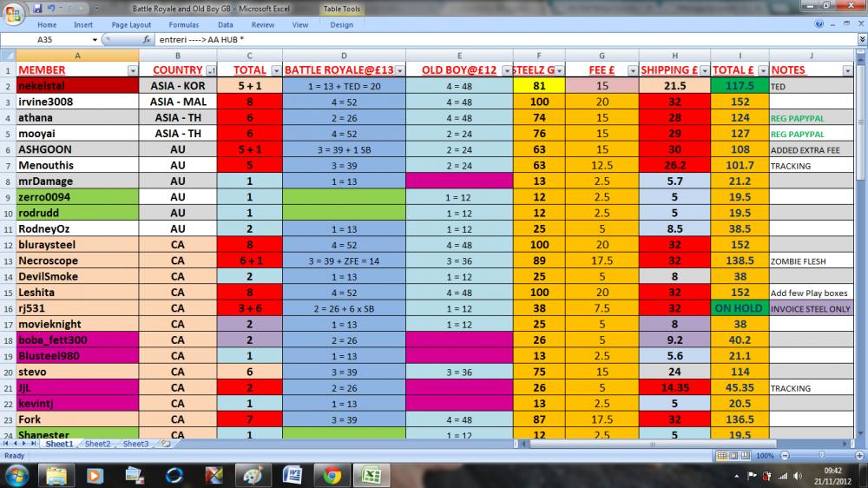Screen dimensions: 868x488
Task: Go to first sheet navigation arrow
Action: point(6,444)
